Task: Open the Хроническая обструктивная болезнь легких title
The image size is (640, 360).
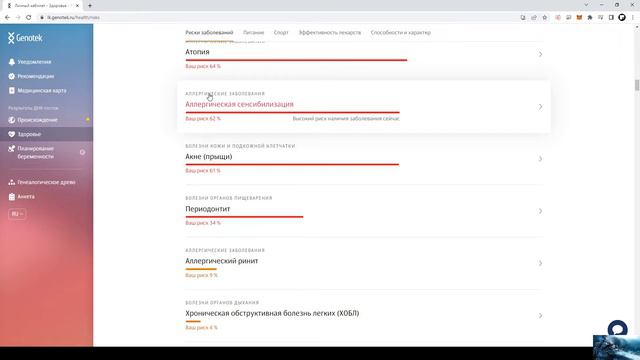Action: pyautogui.click(x=272, y=313)
